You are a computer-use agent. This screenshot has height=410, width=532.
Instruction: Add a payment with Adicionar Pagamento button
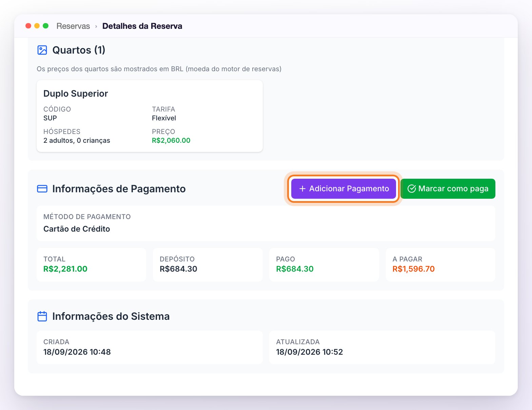(343, 189)
